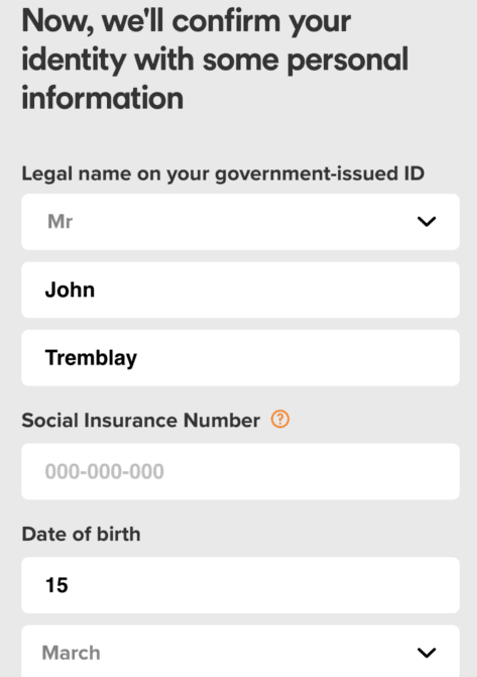The width and height of the screenshot is (477, 677).
Task: Click empty area right of SIN placeholder
Action: tap(311, 471)
